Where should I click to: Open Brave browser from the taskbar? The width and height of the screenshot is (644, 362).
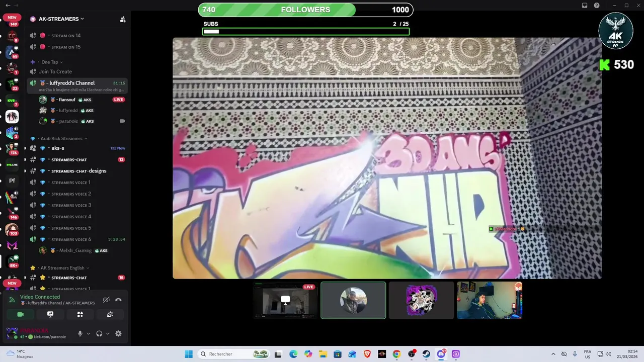pyautogui.click(x=367, y=354)
